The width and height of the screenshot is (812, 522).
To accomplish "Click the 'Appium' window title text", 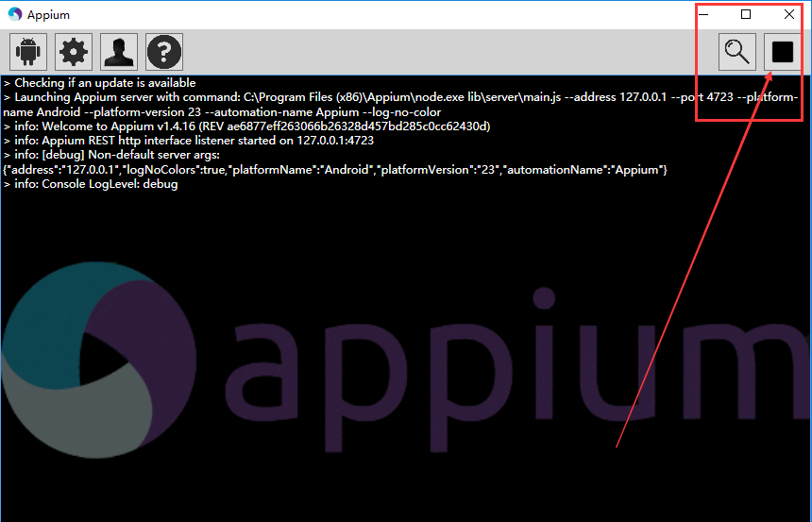I will coord(49,15).
